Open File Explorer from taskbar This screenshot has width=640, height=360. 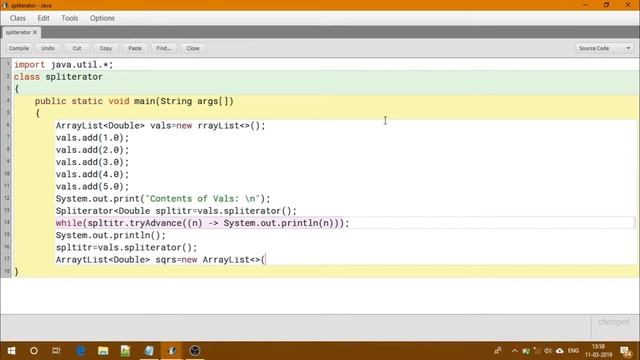[x=103, y=351]
